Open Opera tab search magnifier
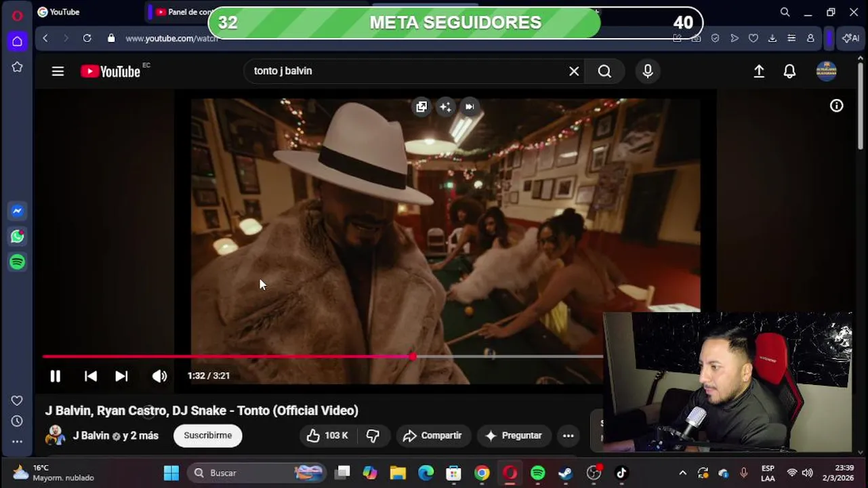Image resolution: width=868 pixels, height=488 pixels. (785, 12)
